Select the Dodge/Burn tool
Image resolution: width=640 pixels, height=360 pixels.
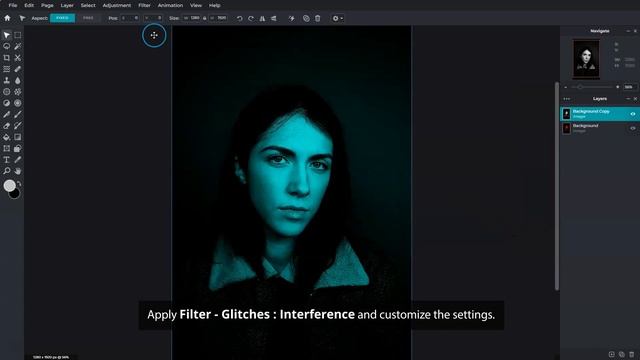[7, 103]
